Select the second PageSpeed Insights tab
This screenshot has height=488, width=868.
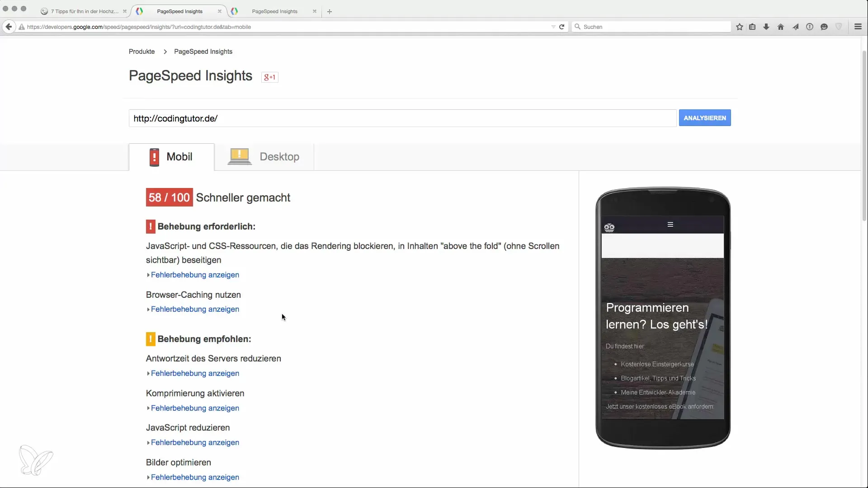coord(274,11)
